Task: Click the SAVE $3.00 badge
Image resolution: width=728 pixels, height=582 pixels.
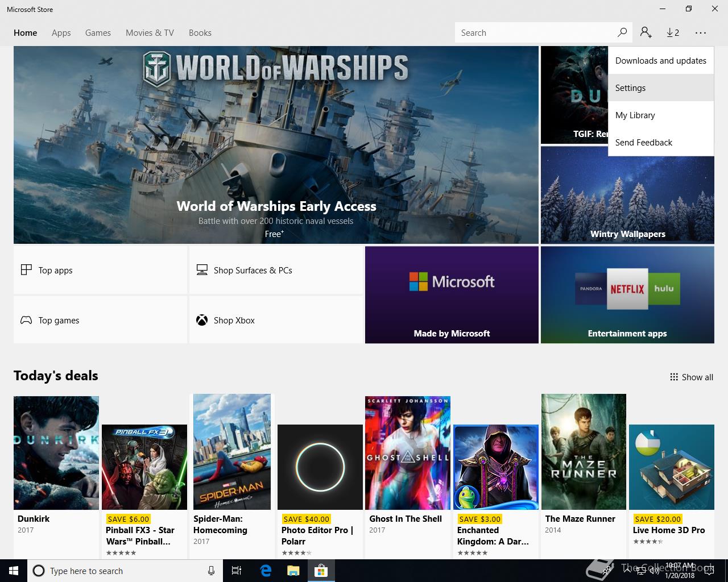Action: (x=479, y=519)
